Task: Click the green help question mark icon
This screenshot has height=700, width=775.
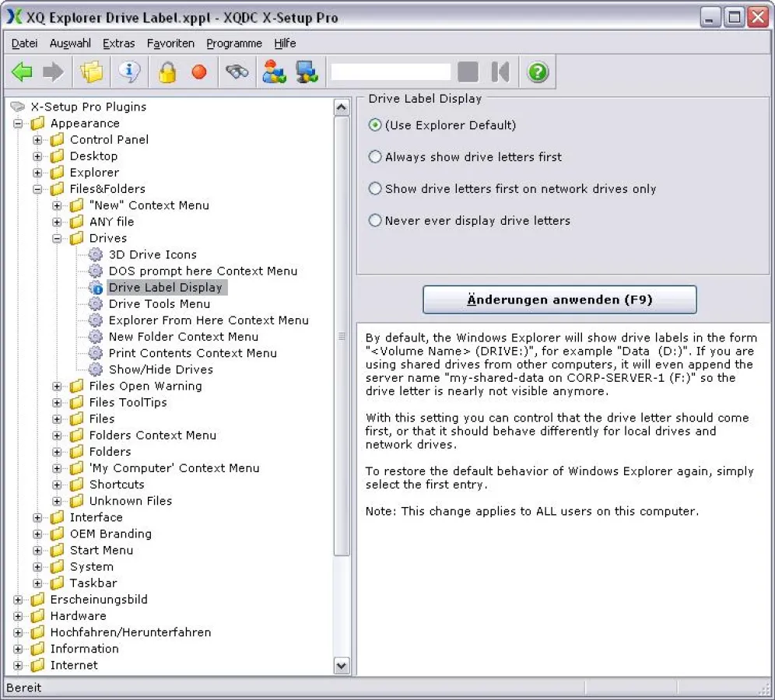Action: pos(538,72)
